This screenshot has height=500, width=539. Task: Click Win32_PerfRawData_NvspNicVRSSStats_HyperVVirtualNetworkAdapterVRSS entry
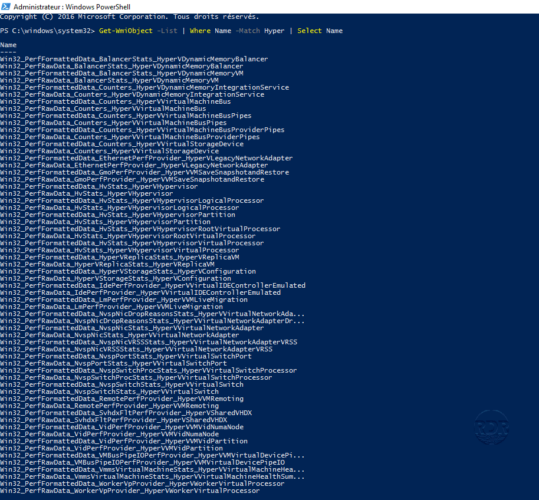(136, 349)
